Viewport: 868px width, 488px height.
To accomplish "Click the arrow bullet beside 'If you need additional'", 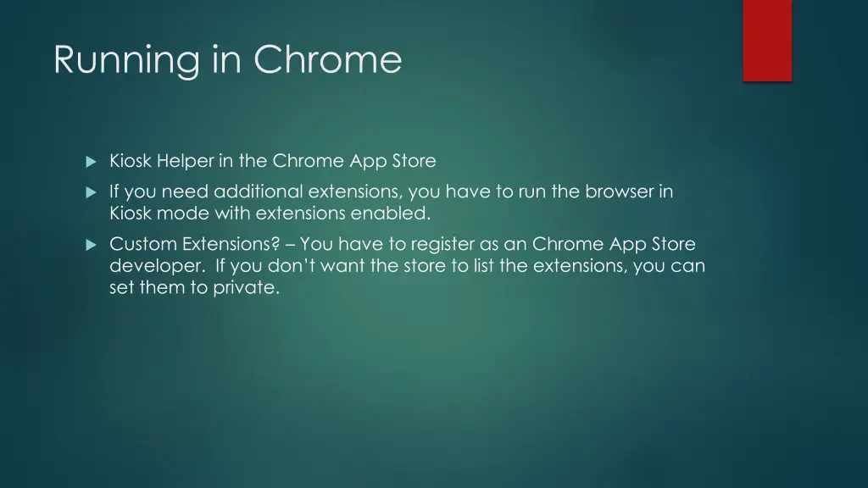I will [x=92, y=192].
